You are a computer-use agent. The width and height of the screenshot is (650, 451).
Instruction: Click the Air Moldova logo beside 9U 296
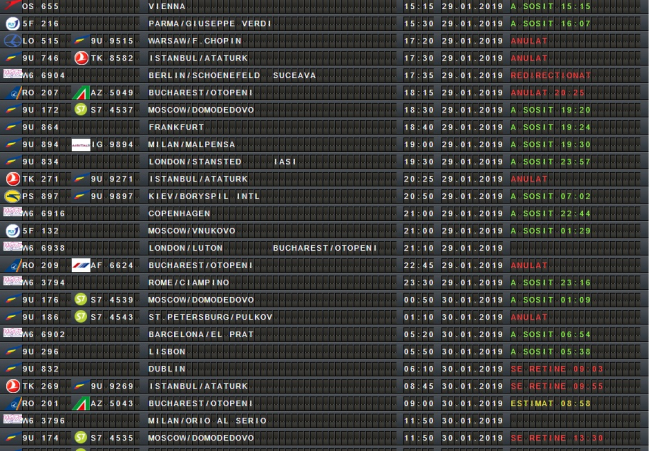(12, 352)
